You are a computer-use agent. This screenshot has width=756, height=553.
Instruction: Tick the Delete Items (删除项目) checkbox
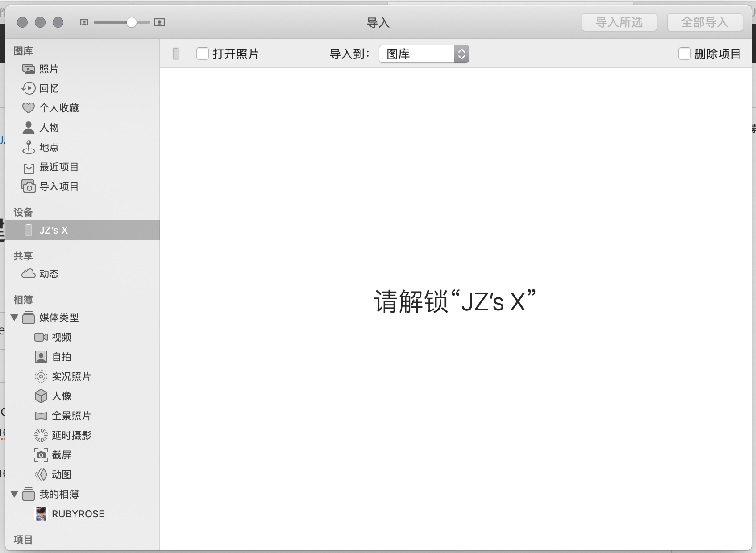(x=685, y=54)
